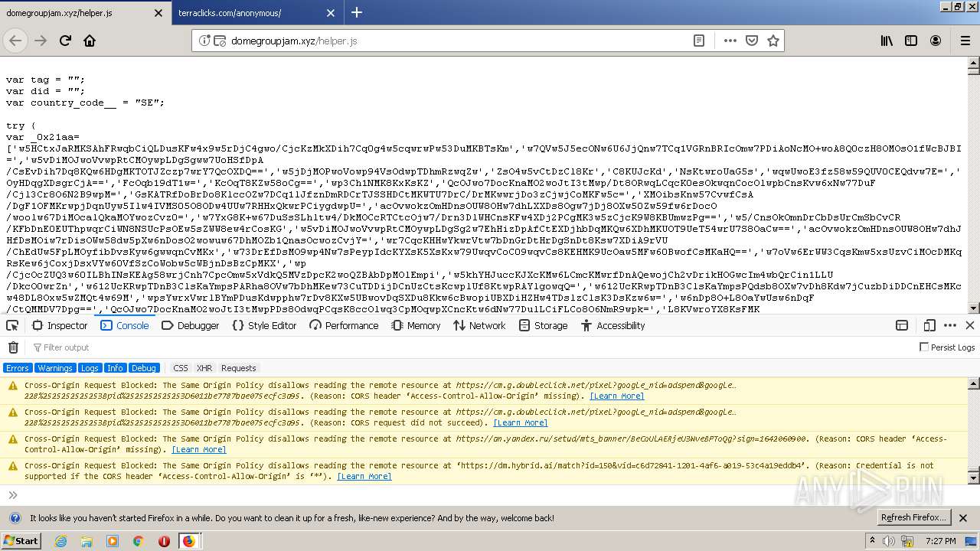Show site information icon in address bar

(x=204, y=41)
